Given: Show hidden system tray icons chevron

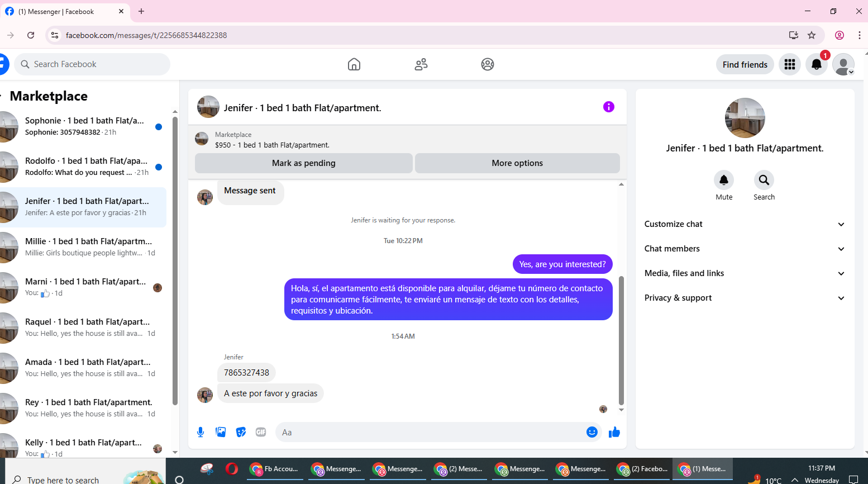Looking at the screenshot, I should [x=795, y=480].
